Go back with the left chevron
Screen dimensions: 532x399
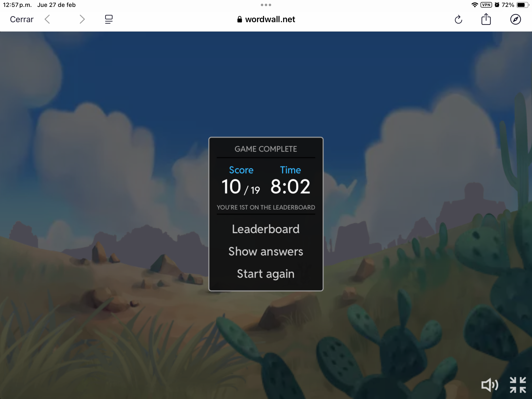[x=47, y=19]
